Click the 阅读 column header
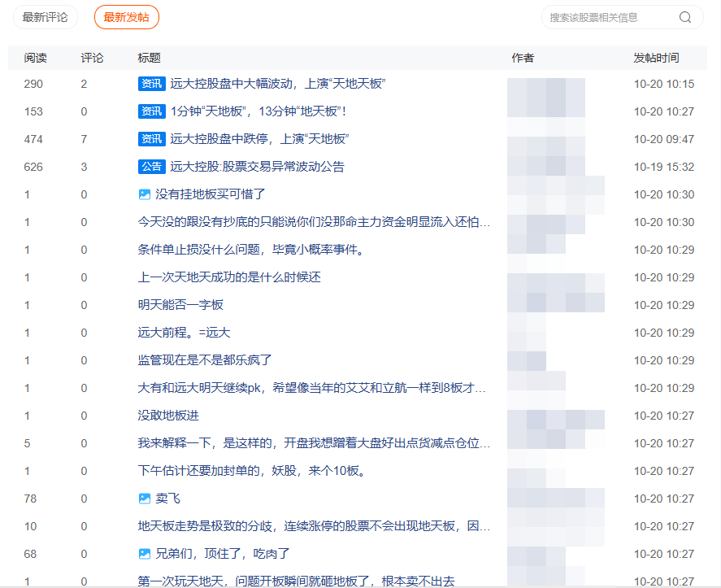The image size is (721, 588). (36, 58)
